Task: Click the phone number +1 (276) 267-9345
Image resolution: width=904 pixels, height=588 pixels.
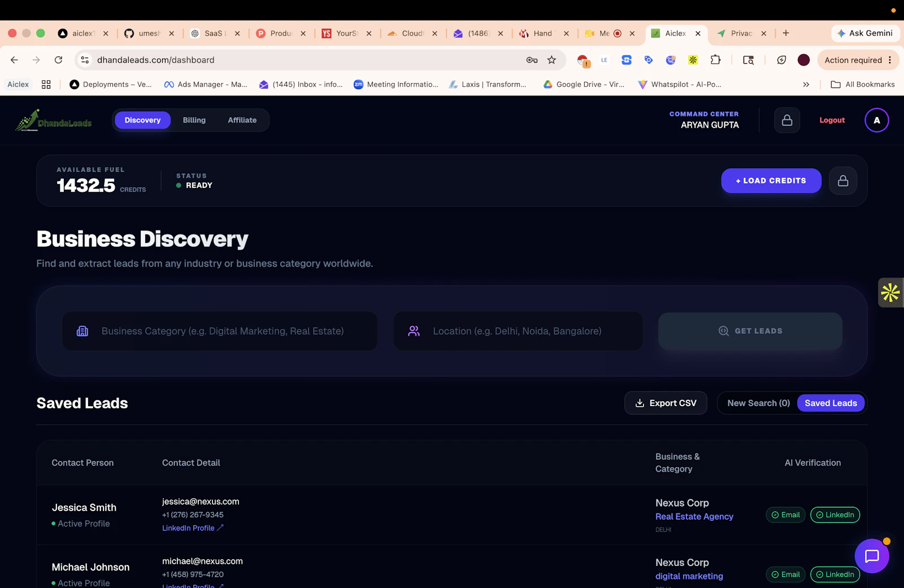Action: (x=193, y=515)
